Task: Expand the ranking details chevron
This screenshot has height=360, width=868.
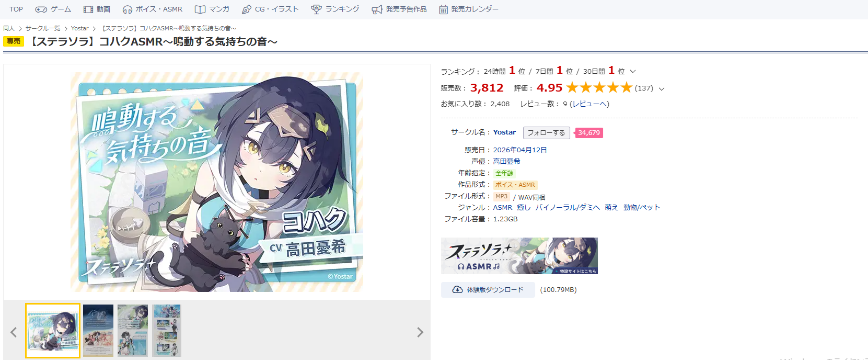Action: (x=633, y=71)
